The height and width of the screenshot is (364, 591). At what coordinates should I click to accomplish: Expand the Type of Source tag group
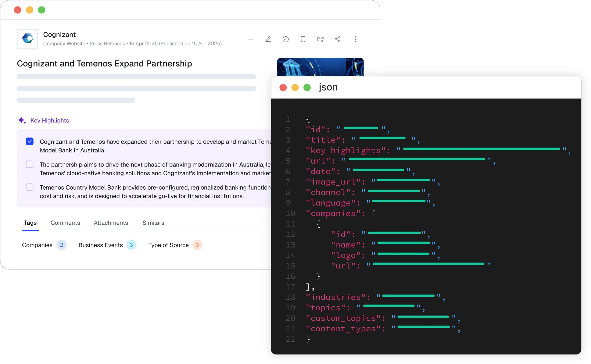tap(175, 245)
